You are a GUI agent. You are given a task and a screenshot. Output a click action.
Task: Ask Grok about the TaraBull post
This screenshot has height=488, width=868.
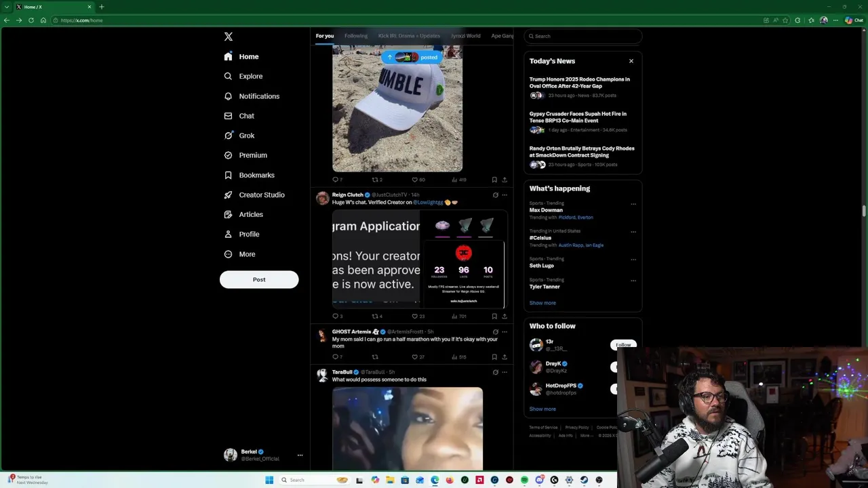(x=495, y=372)
